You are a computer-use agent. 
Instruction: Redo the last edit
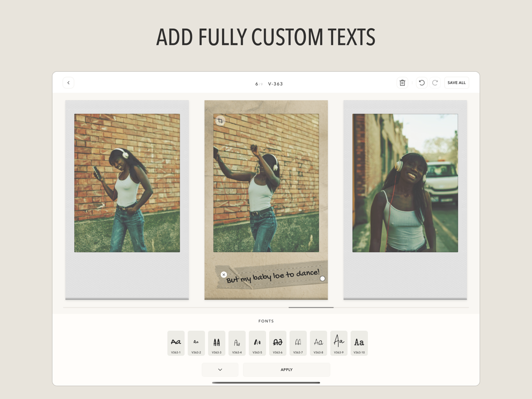coord(435,82)
